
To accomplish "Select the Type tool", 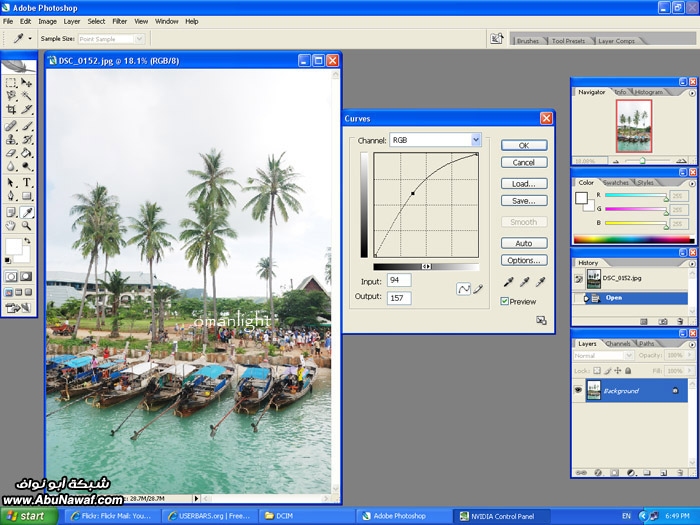I will (27, 183).
